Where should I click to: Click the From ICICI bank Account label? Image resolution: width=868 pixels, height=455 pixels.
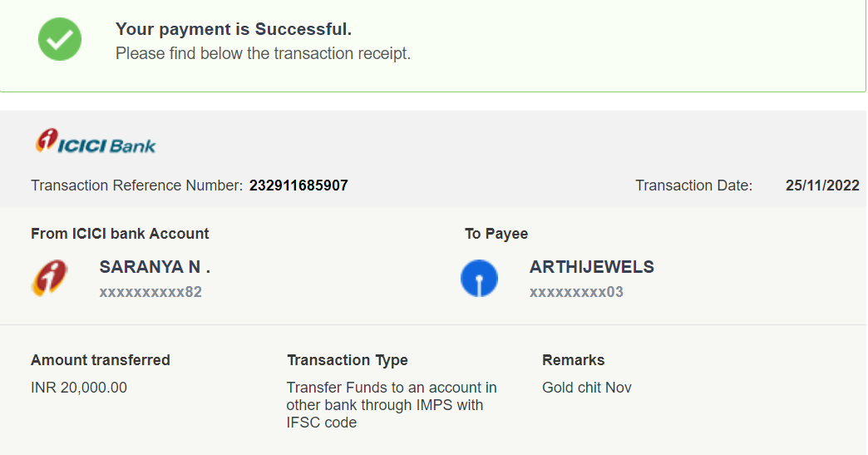coord(120,234)
